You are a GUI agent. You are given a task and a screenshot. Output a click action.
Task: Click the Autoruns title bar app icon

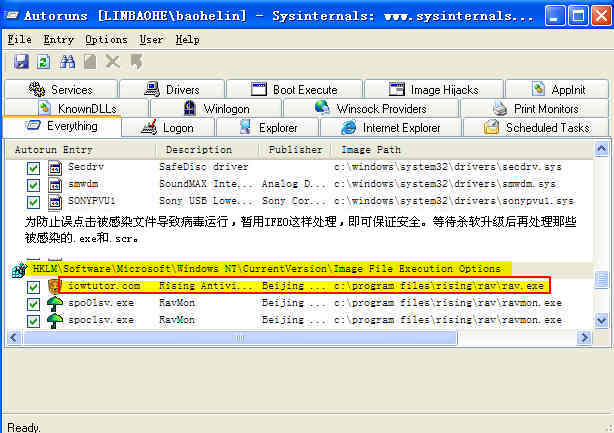[x=12, y=16]
